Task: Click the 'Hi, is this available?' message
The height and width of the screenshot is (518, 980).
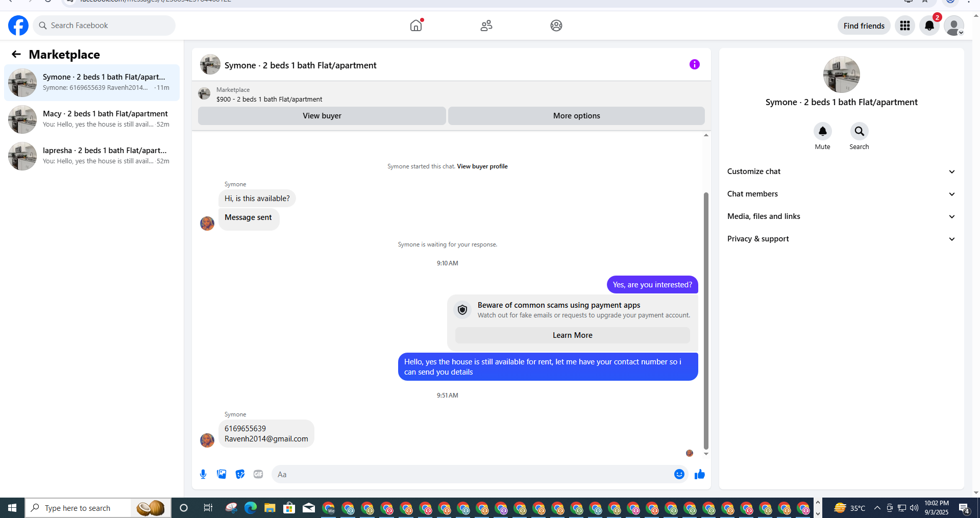Action: pyautogui.click(x=257, y=199)
